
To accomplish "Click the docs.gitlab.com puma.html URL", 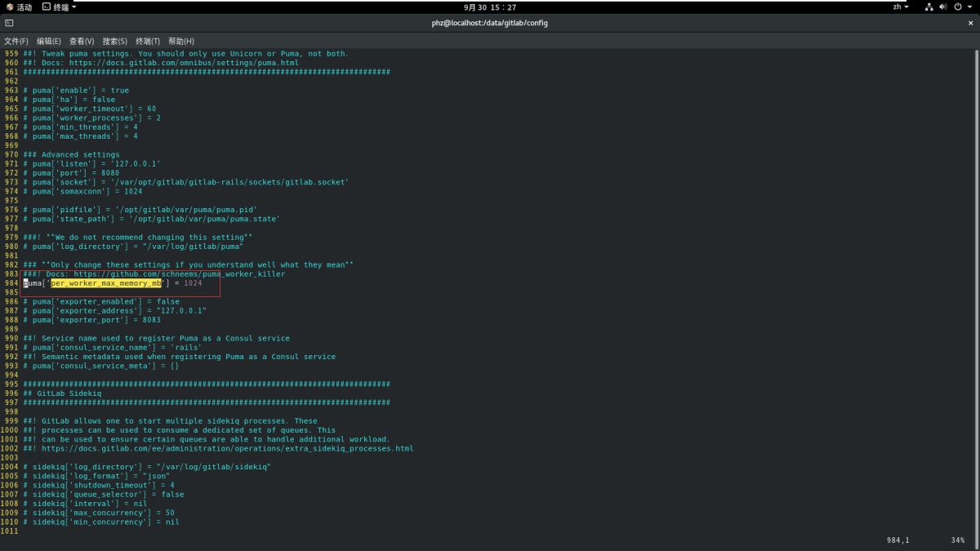I will tap(184, 63).
